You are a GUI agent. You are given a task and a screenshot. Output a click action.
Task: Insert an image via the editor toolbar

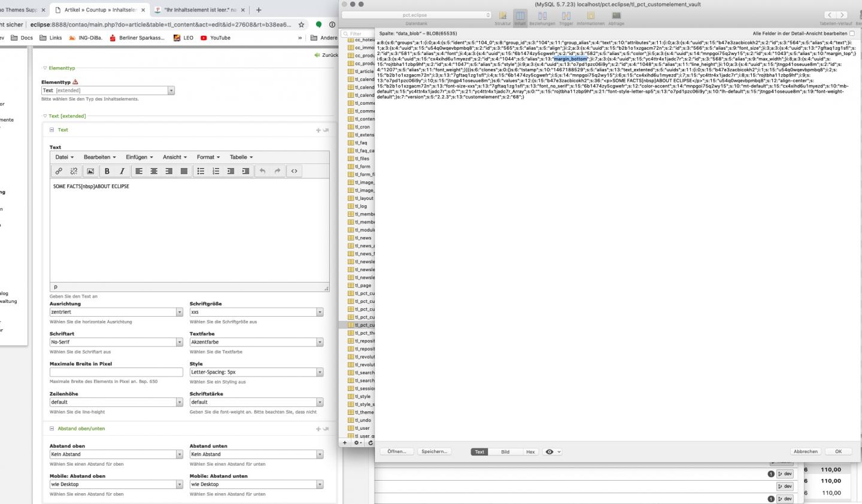pos(90,171)
